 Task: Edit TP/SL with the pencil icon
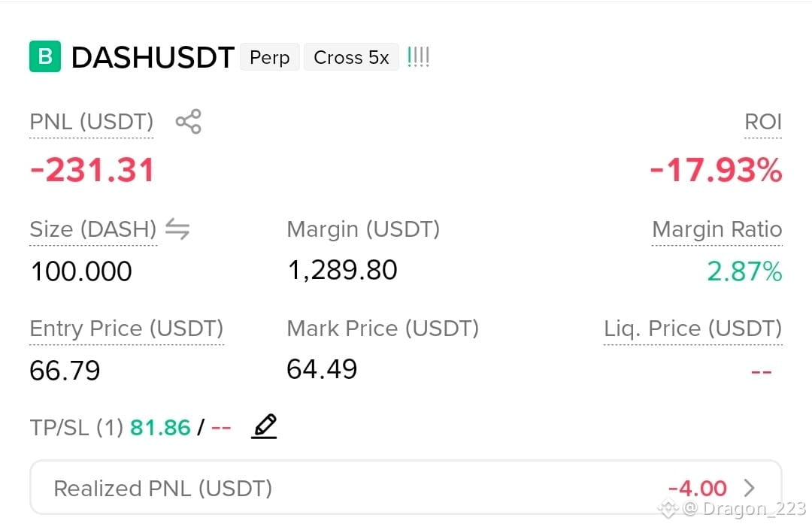click(x=264, y=427)
